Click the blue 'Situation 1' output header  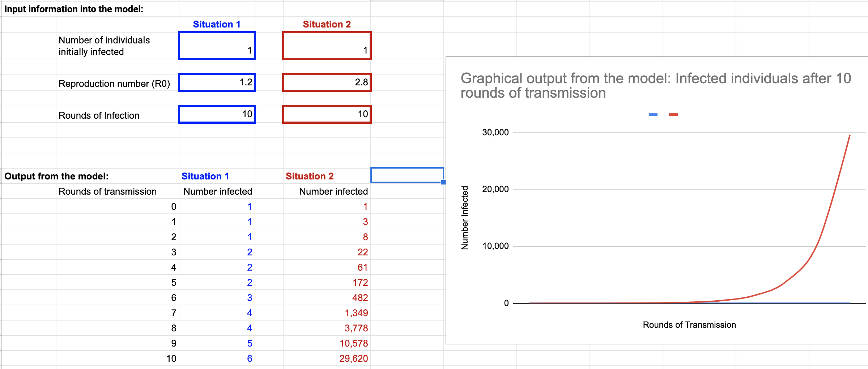205,176
